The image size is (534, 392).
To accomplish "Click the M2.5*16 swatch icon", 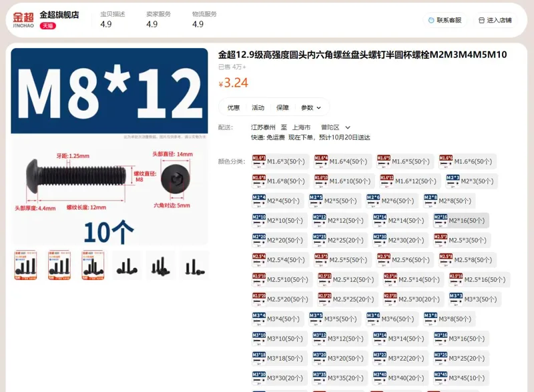I will point(456,280).
